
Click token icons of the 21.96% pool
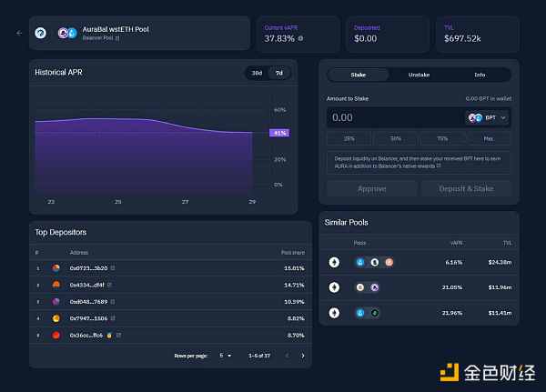point(368,313)
